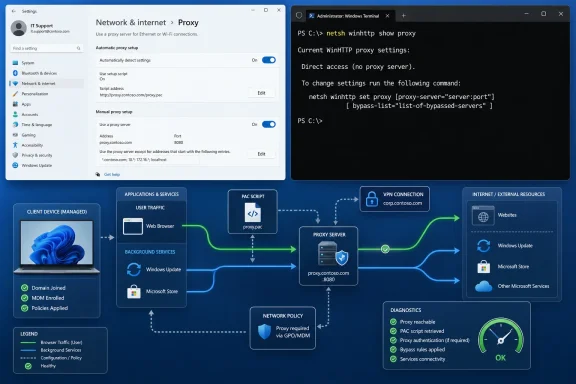Viewport: 576px width, 384px height.
Task: Click Windows Update sync icon in Background Services
Action: pyautogui.click(x=133, y=269)
